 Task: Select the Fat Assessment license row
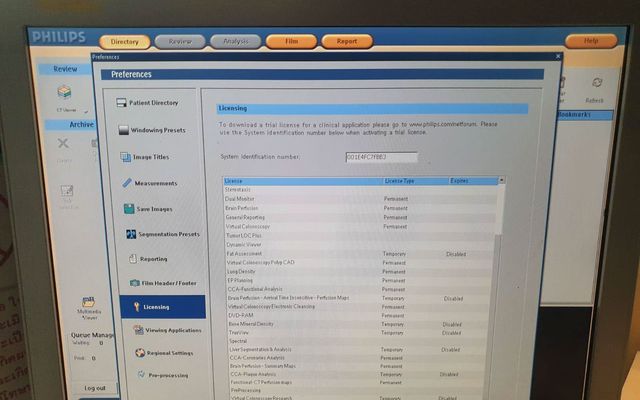click(360, 254)
